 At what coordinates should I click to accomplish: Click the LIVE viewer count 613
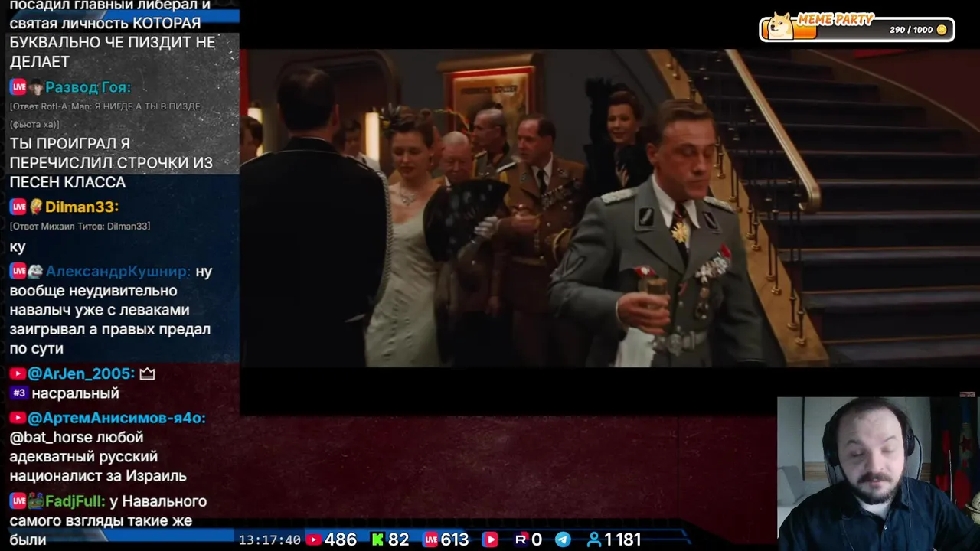(455, 540)
